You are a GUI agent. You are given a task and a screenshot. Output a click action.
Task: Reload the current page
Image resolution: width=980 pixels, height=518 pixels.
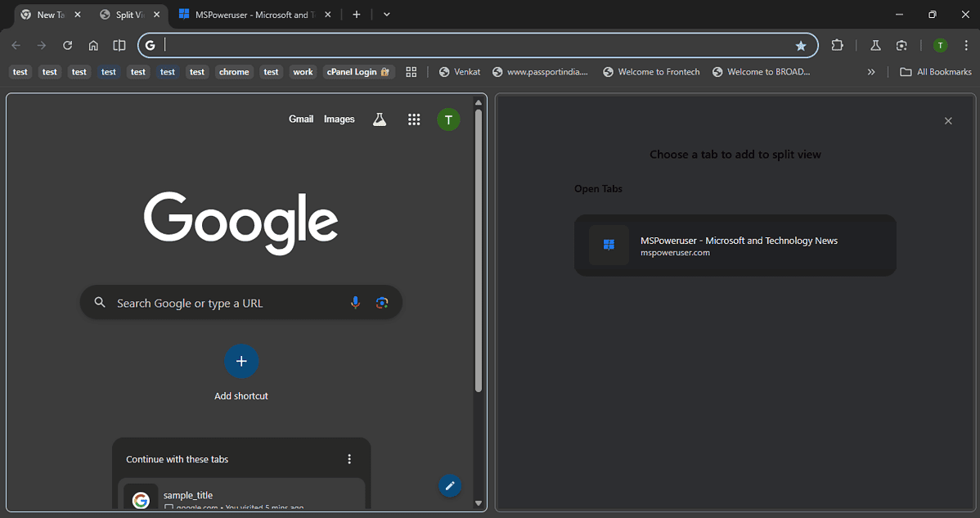coord(68,45)
